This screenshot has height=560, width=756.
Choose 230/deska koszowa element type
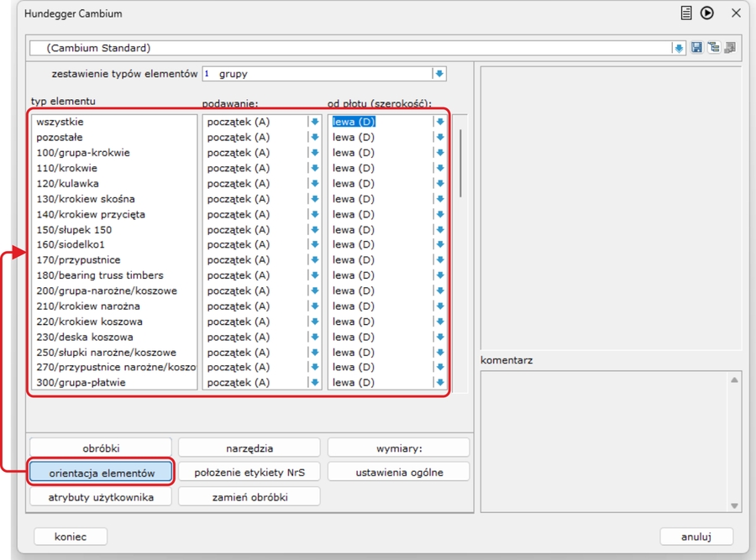click(x=84, y=337)
